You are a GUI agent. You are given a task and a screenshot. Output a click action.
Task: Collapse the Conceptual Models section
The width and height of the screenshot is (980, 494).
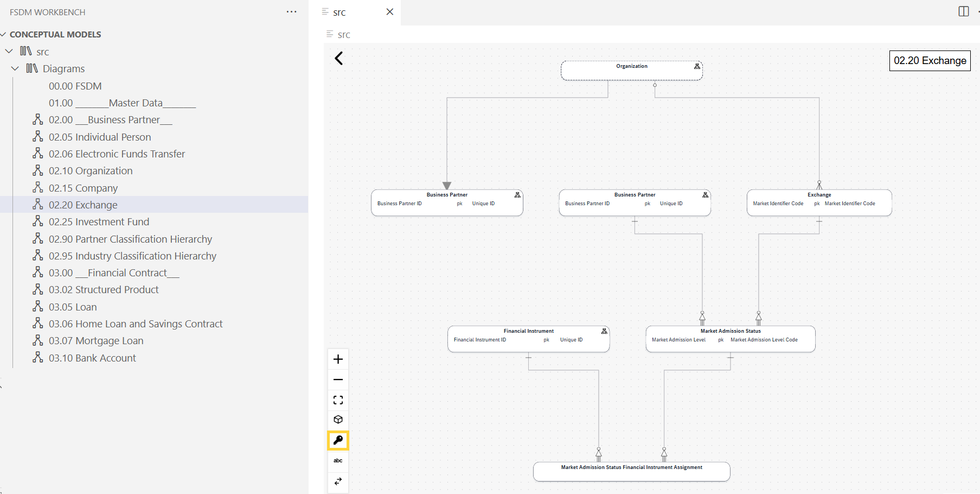pos(4,35)
